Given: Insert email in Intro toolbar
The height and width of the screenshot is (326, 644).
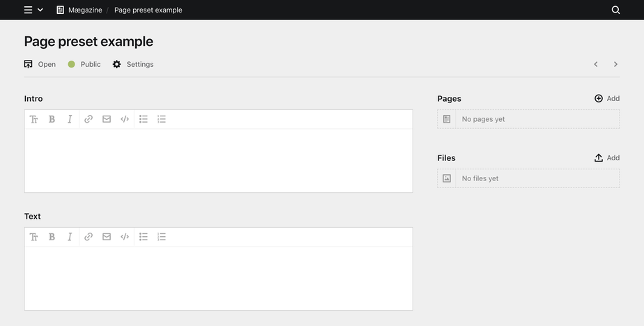Looking at the screenshot, I should coord(107,119).
